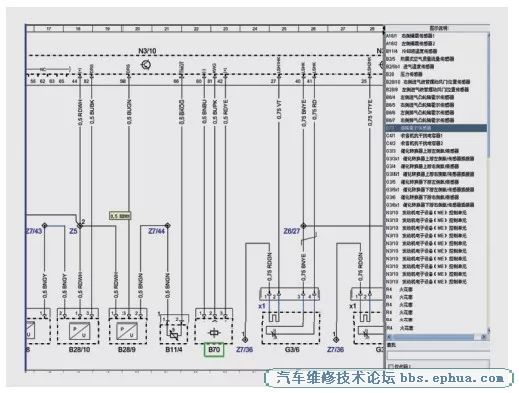Image resolution: width=519 pixels, height=393 pixels.
Task: Click the right arrow of horizontal scrollbar
Action: coord(484,337)
